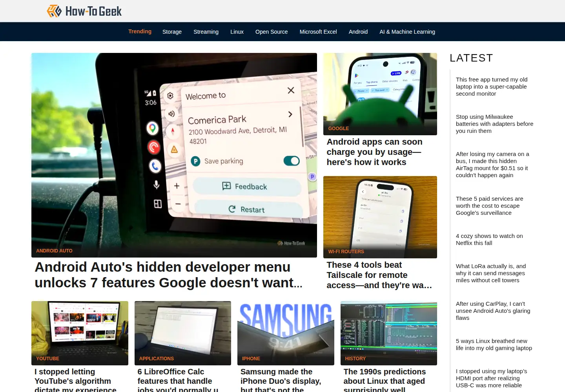This screenshot has height=392, width=565.
Task: Open The 1990s predictions about Linux article
Action: [385, 380]
